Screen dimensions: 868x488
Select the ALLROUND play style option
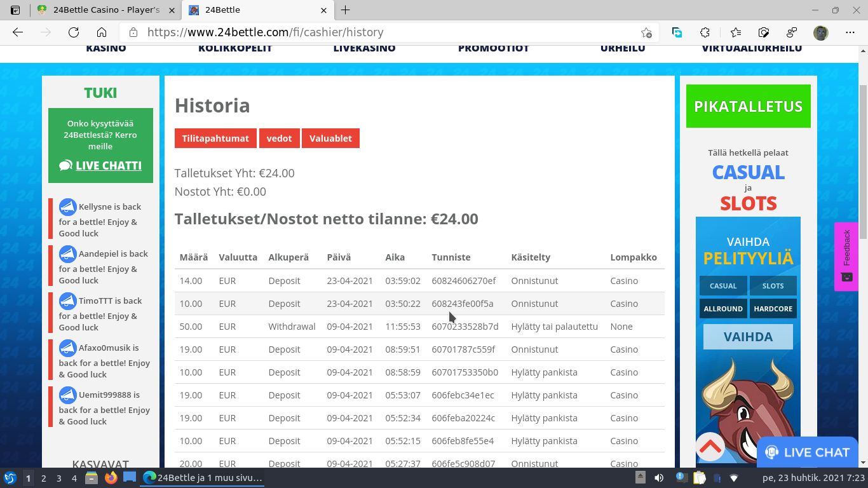(723, 309)
